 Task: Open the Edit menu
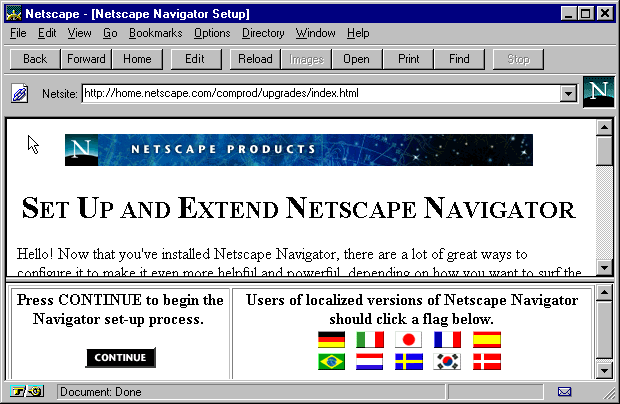tap(47, 33)
